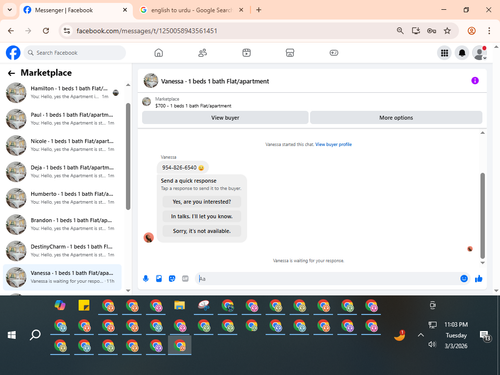Open the Hamilton conversation
The image size is (500, 375).
tap(62, 92)
